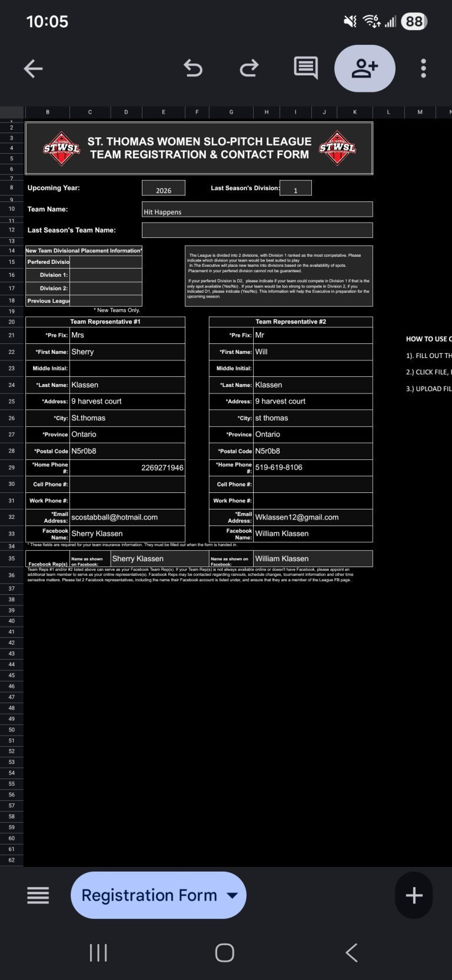
Task: Click the form title banner text
Action: click(200, 148)
